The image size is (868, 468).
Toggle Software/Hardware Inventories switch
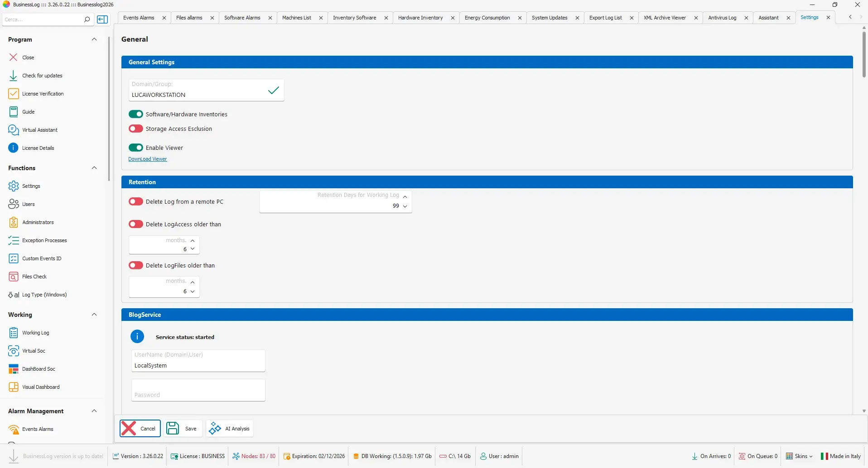tap(136, 114)
